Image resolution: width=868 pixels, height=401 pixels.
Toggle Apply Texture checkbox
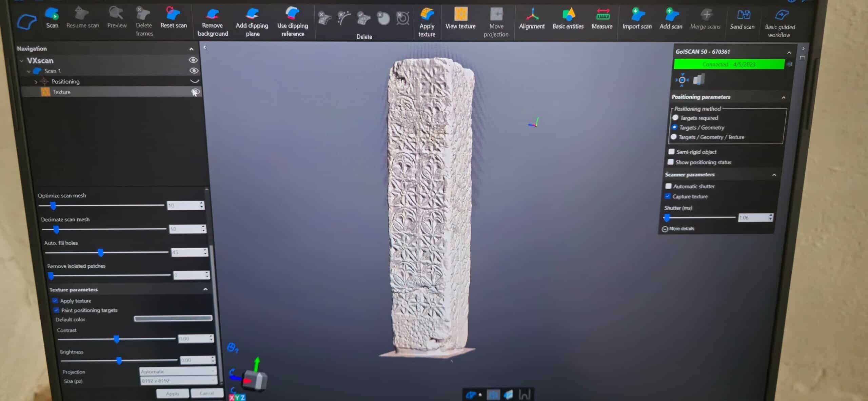tap(55, 300)
